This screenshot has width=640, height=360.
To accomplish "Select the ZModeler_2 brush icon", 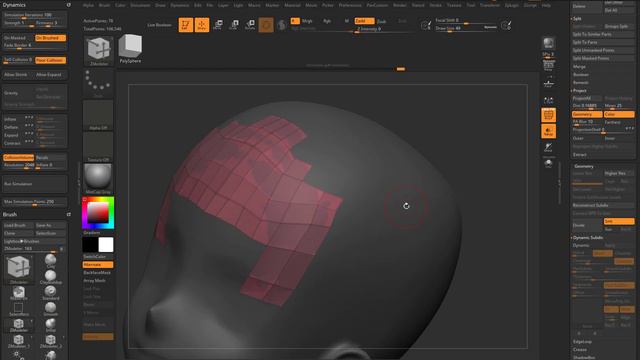I will [51, 341].
